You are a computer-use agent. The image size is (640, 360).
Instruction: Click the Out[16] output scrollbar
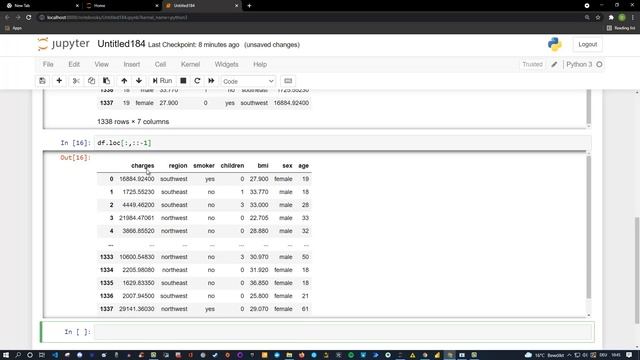point(588,227)
